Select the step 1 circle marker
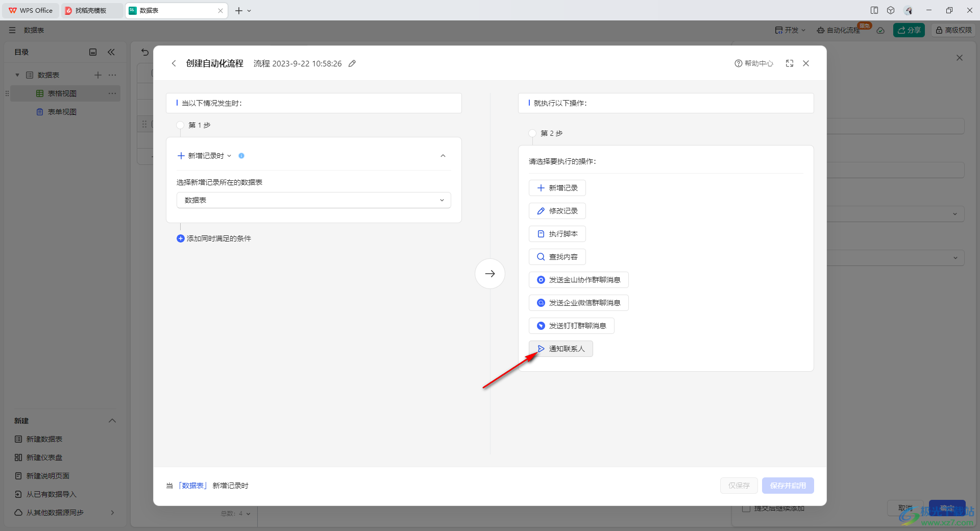This screenshot has height=531, width=980. [180, 125]
